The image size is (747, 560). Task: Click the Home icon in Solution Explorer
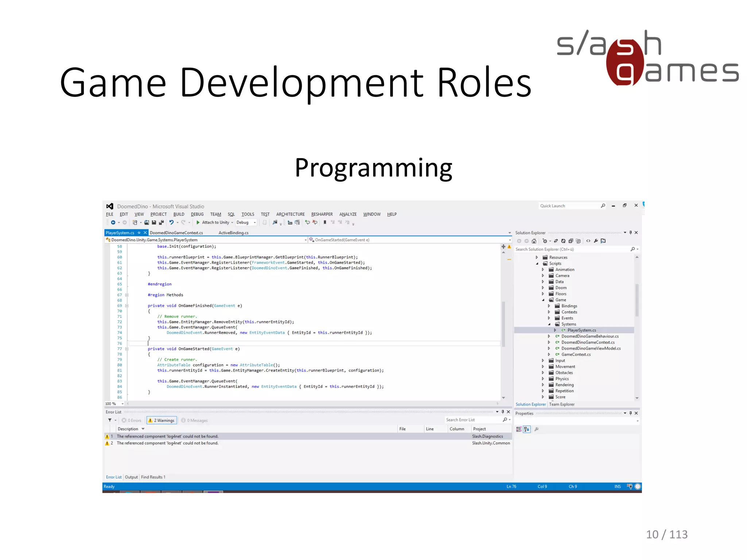(x=534, y=241)
